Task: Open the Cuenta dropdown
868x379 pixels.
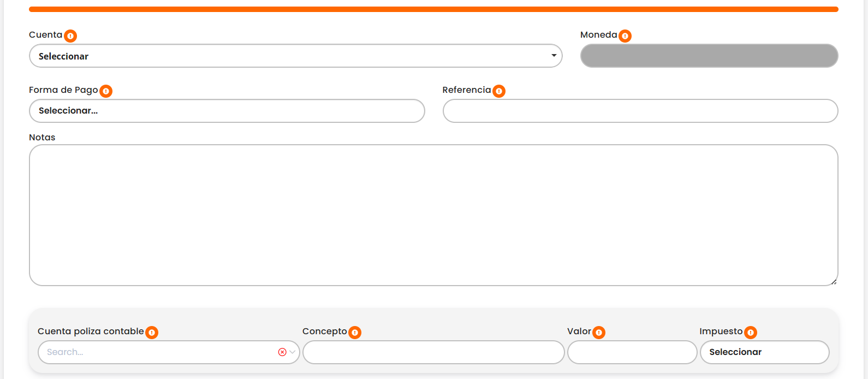Action: (x=295, y=56)
